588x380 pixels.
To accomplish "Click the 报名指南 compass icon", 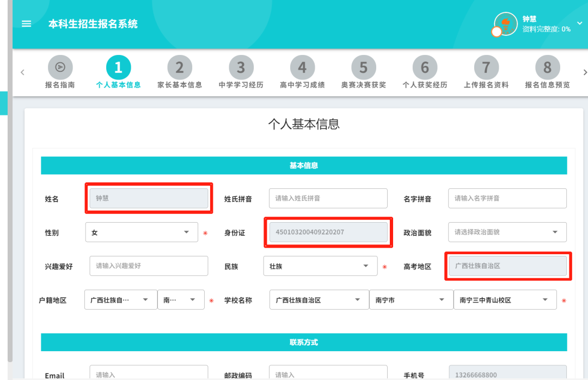I will click(x=60, y=68).
